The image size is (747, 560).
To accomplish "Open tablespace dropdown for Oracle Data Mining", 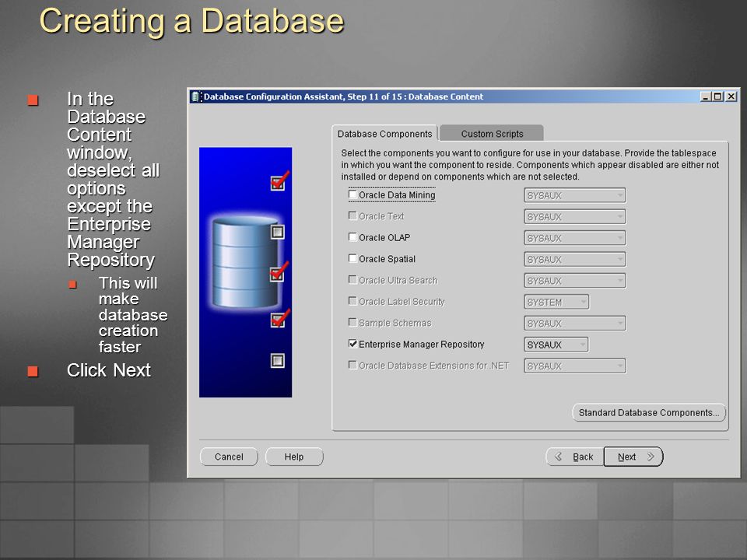I will 575,195.
